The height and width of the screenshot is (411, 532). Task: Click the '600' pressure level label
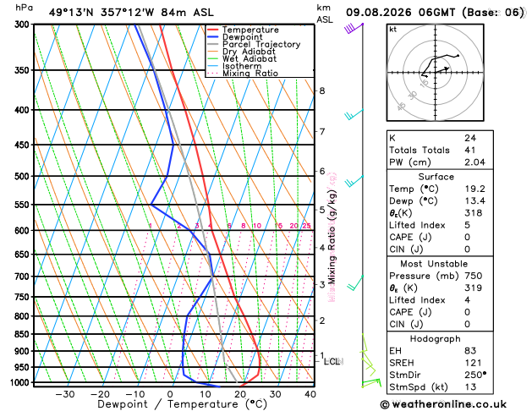tap(24, 231)
